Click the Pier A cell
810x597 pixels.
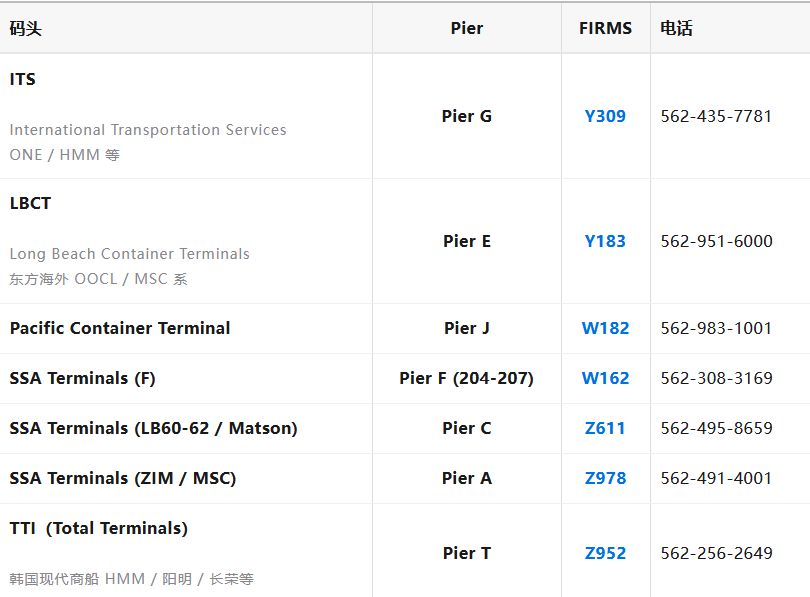point(467,479)
